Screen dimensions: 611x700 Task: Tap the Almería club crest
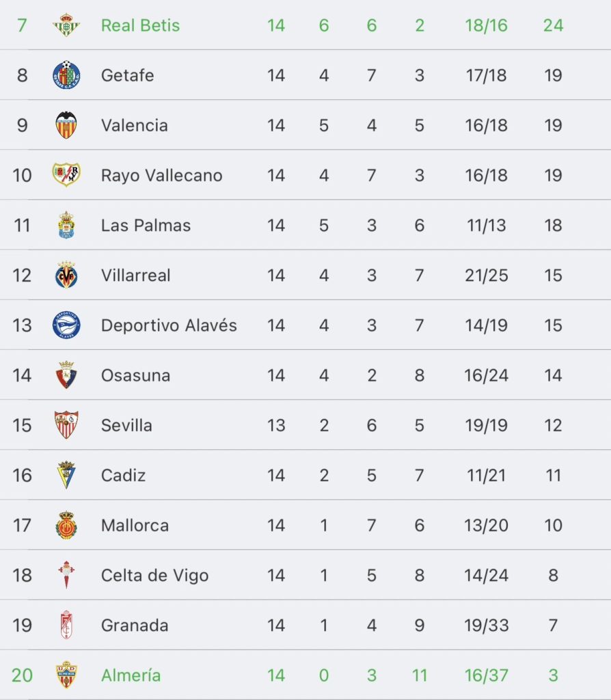[66, 675]
